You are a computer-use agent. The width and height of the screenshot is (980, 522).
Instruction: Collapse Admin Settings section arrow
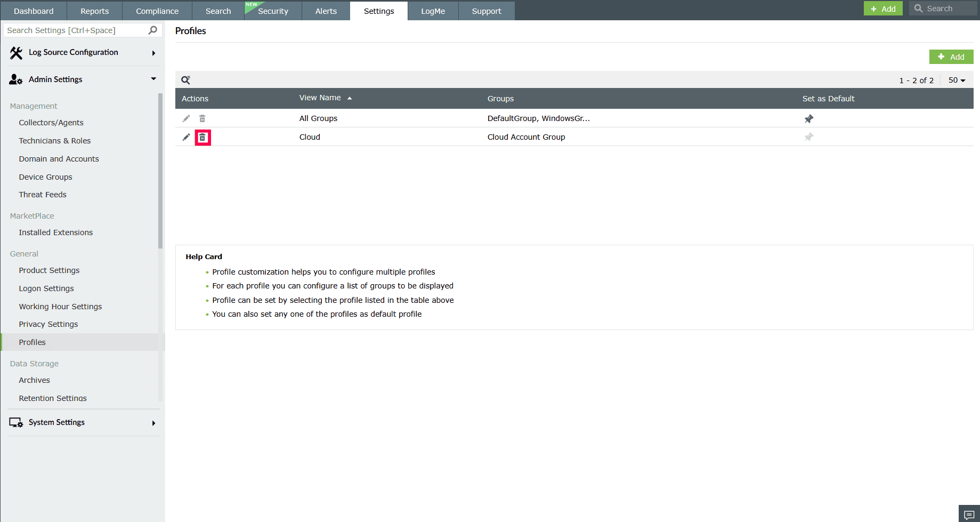pyautogui.click(x=153, y=79)
